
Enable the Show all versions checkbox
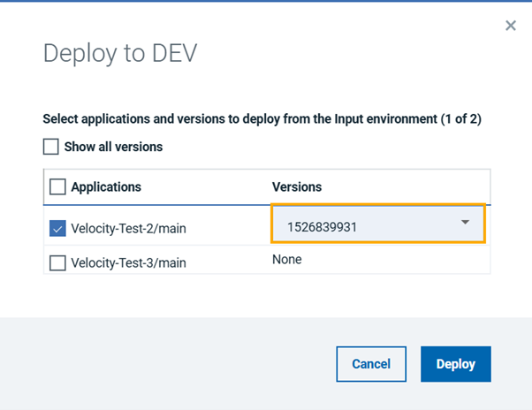51,147
